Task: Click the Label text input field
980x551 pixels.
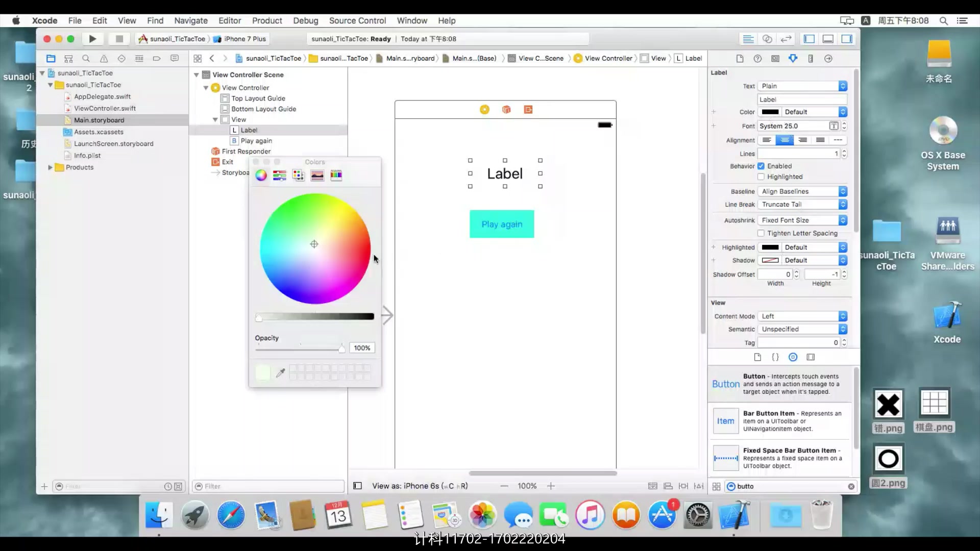Action: (x=802, y=99)
